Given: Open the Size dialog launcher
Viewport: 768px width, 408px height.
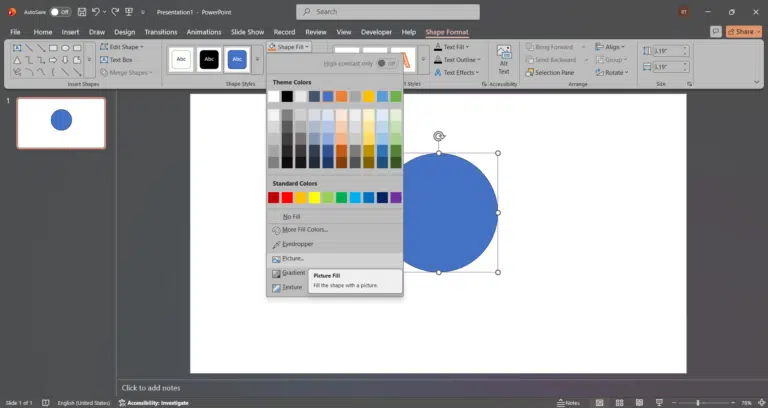Looking at the screenshot, I should [x=689, y=84].
